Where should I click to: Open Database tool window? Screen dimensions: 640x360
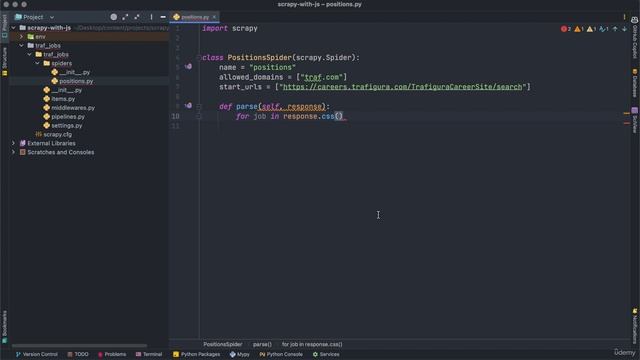(635, 83)
